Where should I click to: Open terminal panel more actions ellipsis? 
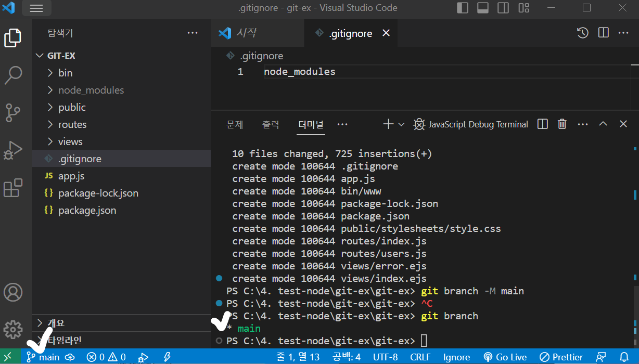click(x=583, y=124)
